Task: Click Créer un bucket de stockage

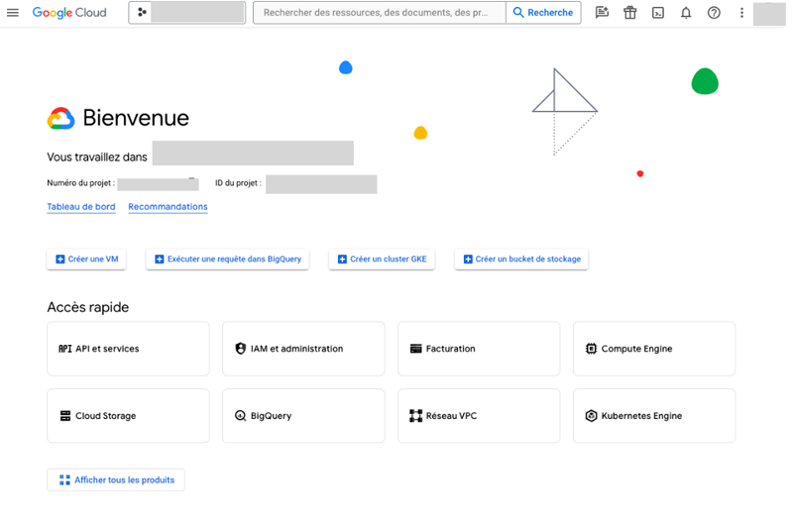Action: [x=521, y=260]
